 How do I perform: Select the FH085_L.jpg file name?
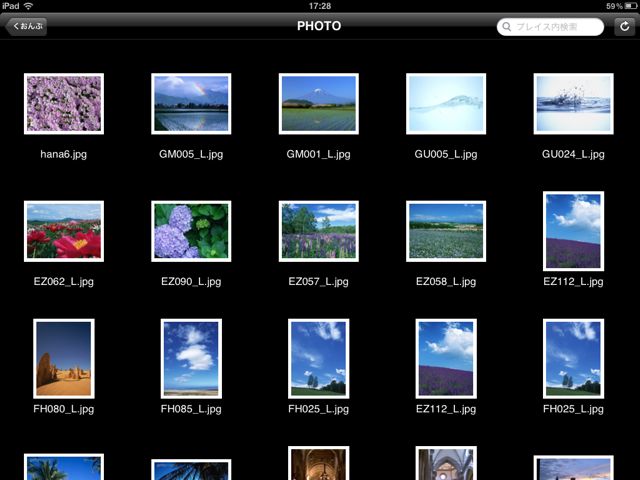tap(191, 409)
